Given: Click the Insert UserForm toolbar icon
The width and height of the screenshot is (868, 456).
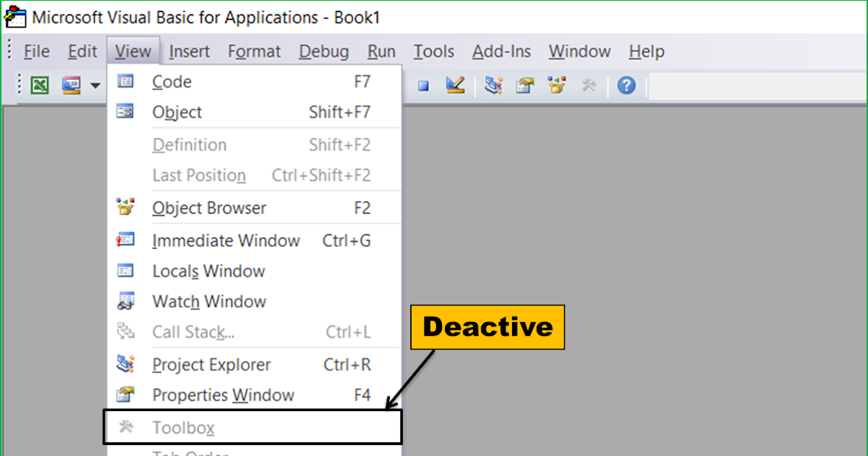Looking at the screenshot, I should pos(71,85).
